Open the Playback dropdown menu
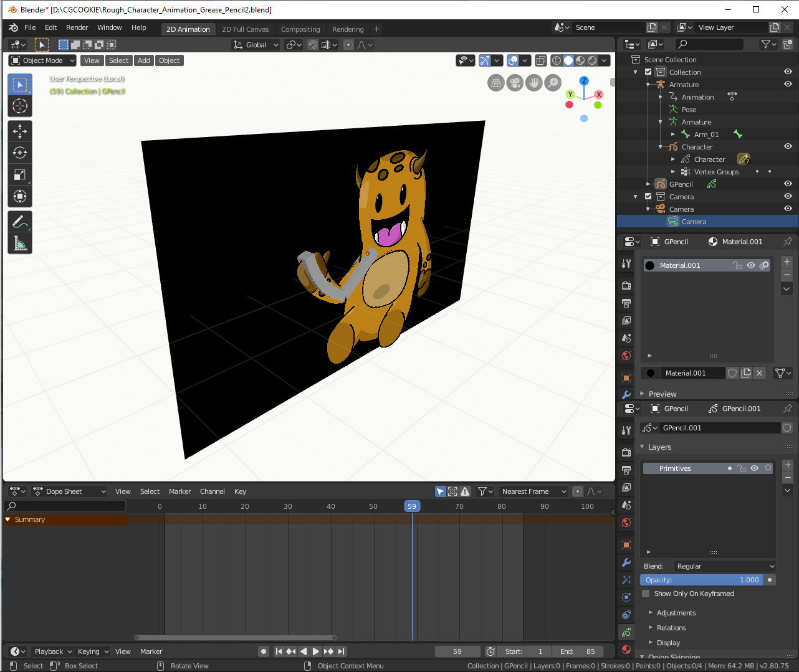 coord(52,651)
